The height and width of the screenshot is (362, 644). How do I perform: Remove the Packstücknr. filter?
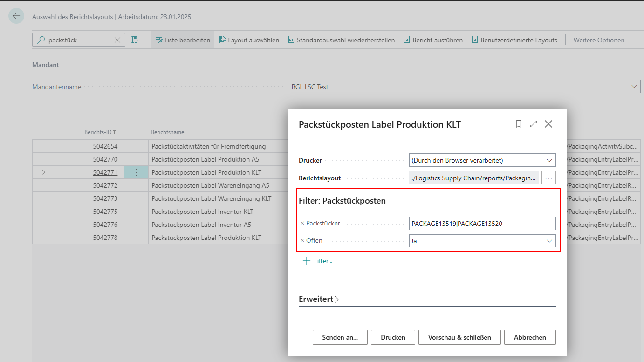(x=302, y=224)
